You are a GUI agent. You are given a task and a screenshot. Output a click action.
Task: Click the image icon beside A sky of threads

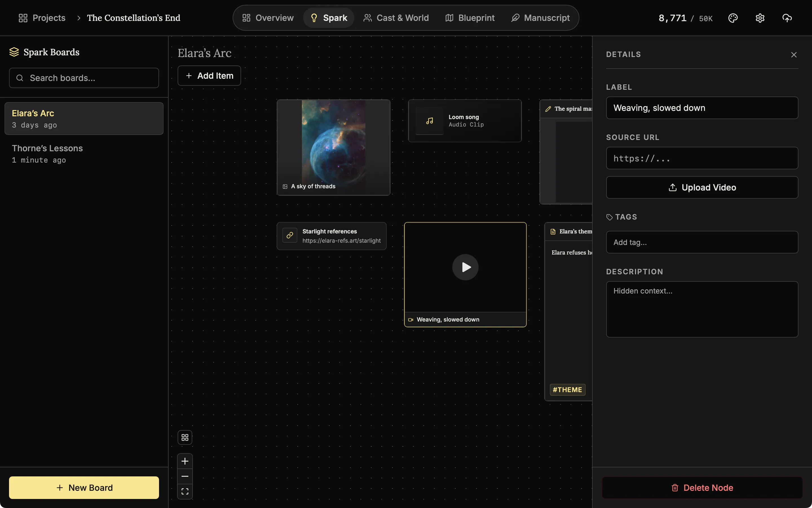tap(285, 187)
